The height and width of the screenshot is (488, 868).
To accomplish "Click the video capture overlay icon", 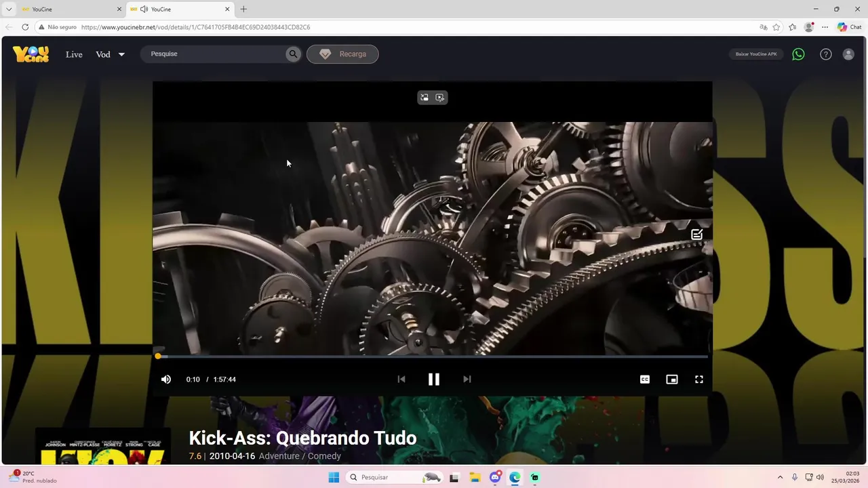I will 440,98.
